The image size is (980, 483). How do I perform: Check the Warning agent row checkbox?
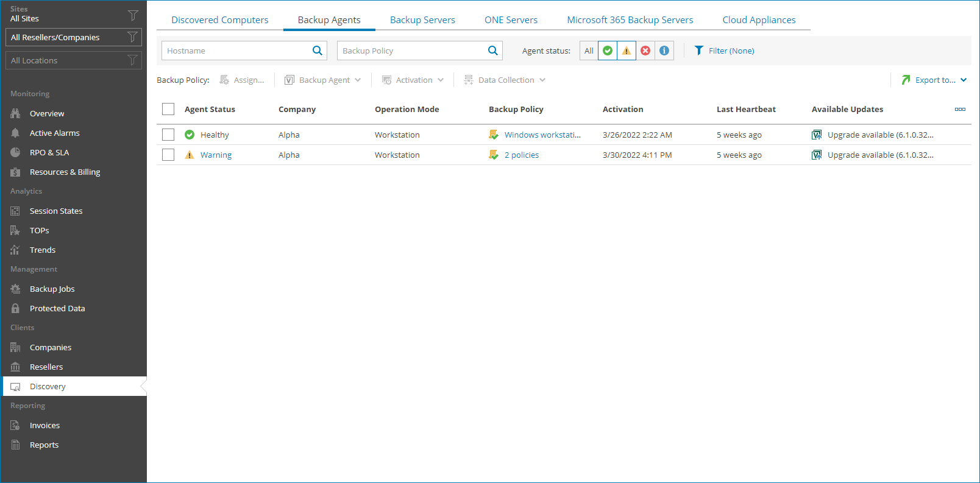coord(168,155)
